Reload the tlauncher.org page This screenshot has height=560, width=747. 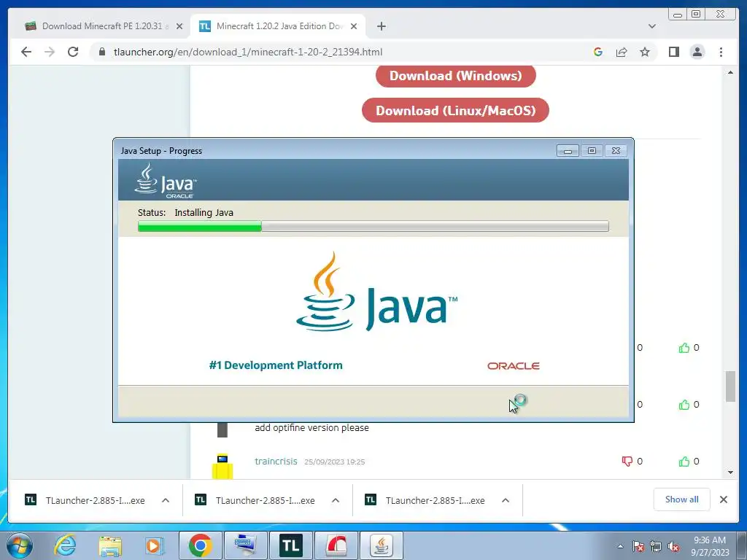point(73,52)
